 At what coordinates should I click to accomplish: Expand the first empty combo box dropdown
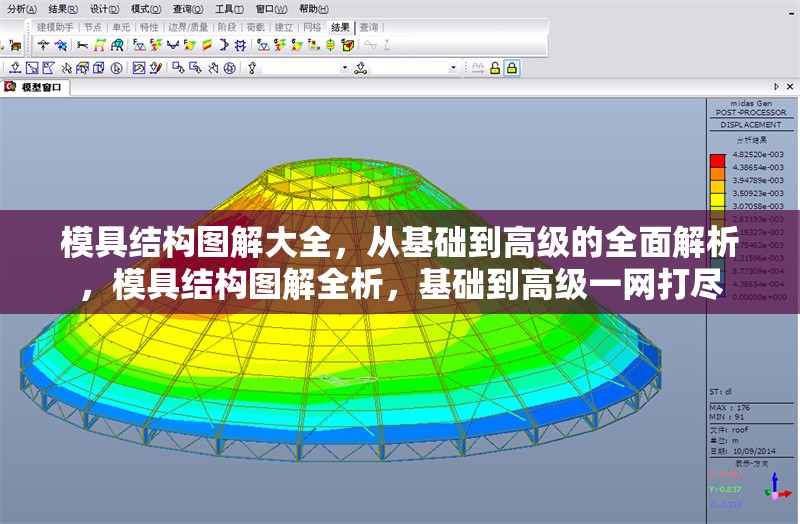(x=345, y=68)
